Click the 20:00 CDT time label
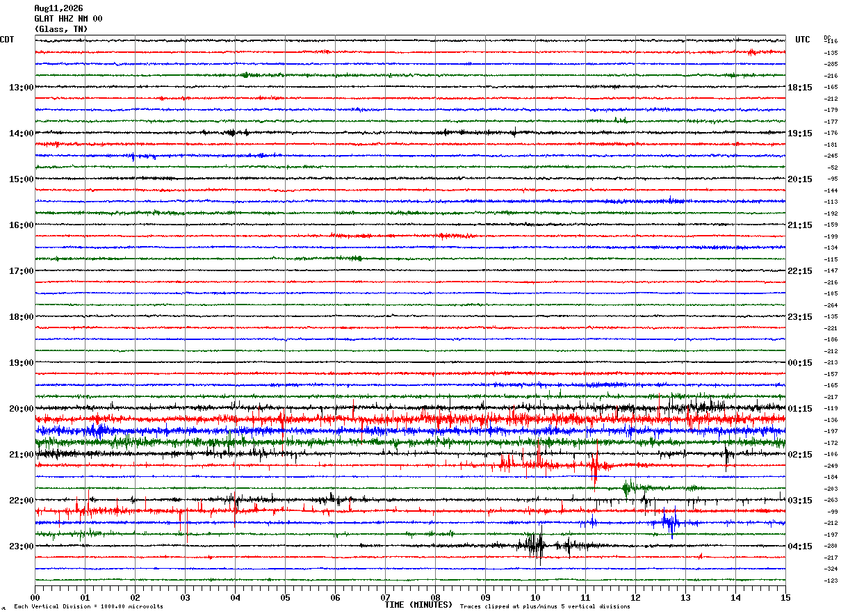 (x=21, y=409)
